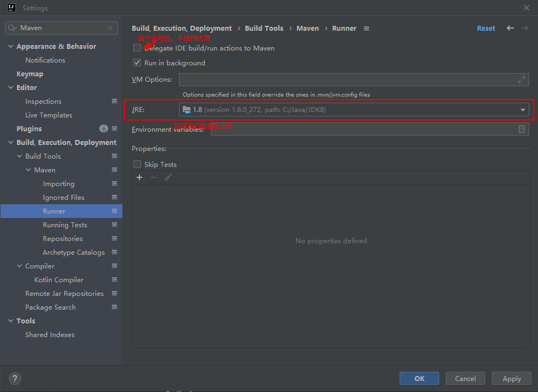Open Shared Indexes settings
The width and height of the screenshot is (538, 392).
point(50,335)
